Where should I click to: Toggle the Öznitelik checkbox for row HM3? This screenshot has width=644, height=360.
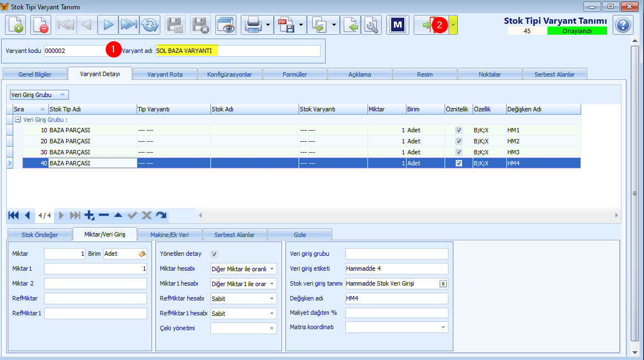(x=459, y=152)
